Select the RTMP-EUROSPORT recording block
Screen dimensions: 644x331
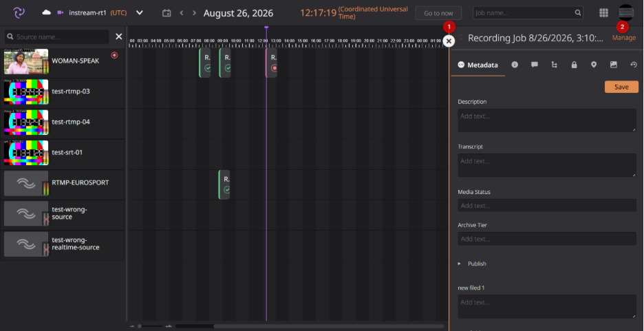[x=224, y=184]
